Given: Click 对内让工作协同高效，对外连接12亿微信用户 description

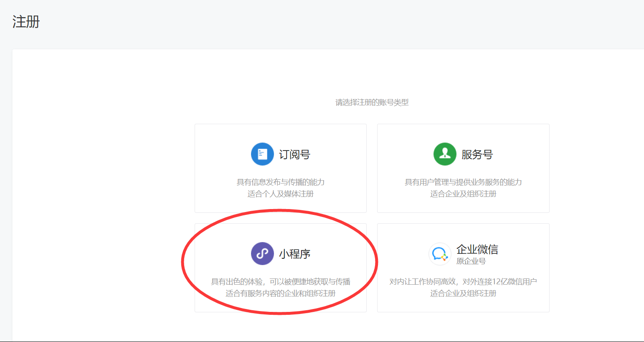Looking at the screenshot, I should pyautogui.click(x=463, y=282).
